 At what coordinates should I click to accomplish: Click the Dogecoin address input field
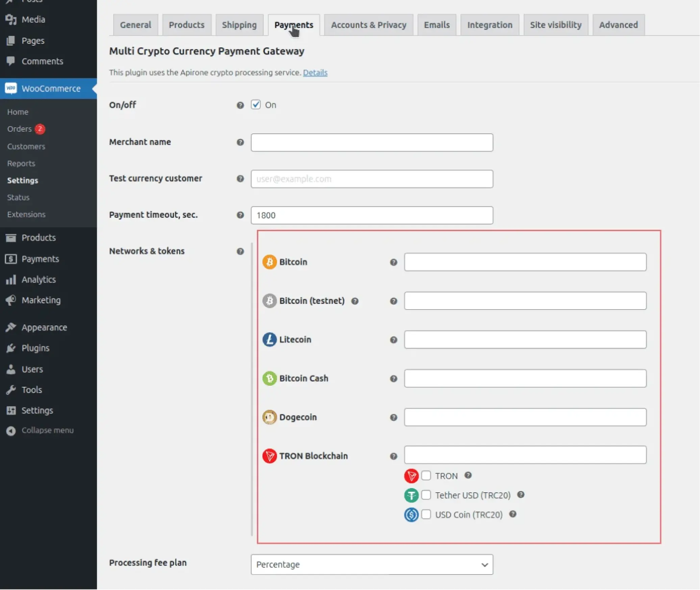(525, 418)
